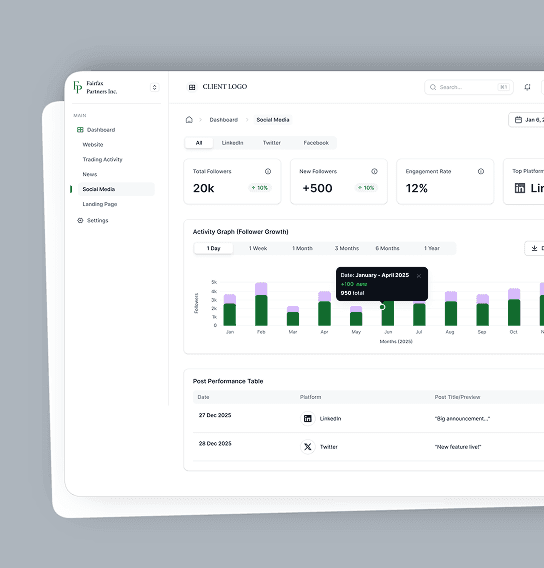
Task: Open info icon on New Followers card
Action: 374,171
